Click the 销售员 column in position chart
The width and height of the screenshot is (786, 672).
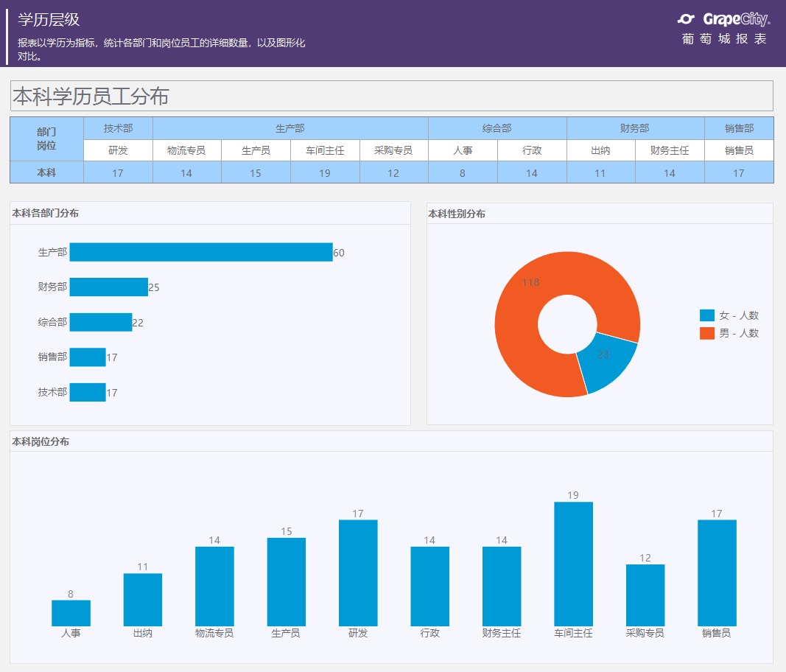(717, 573)
